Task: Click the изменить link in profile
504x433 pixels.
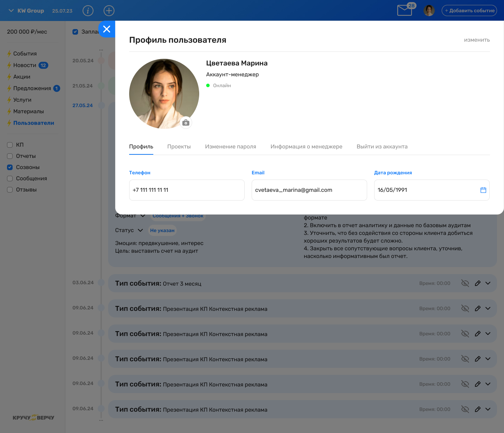Action: point(477,40)
